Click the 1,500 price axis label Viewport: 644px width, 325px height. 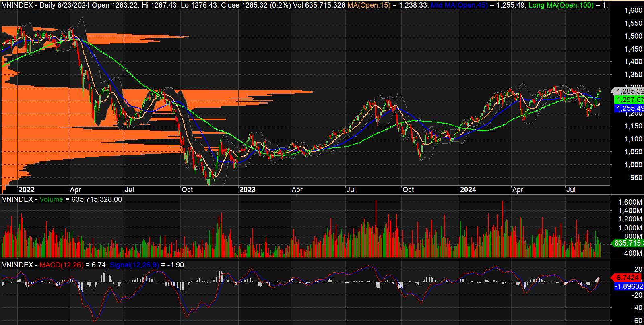click(x=633, y=36)
